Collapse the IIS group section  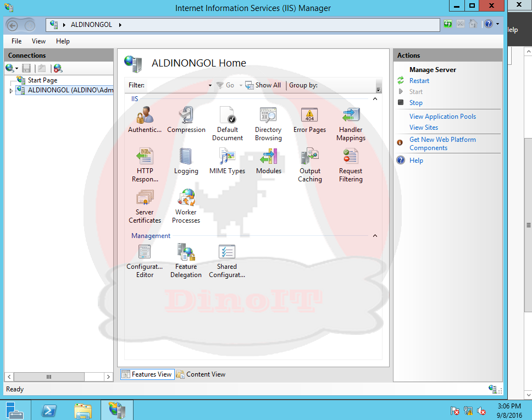pos(375,99)
